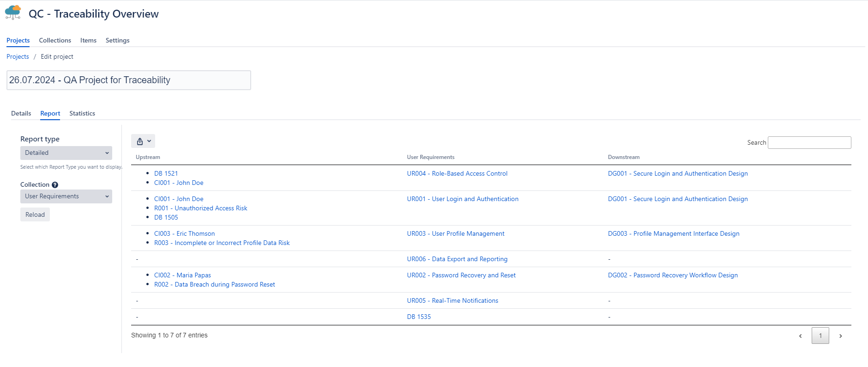
Task: Open the Collections menu item
Action: point(55,40)
